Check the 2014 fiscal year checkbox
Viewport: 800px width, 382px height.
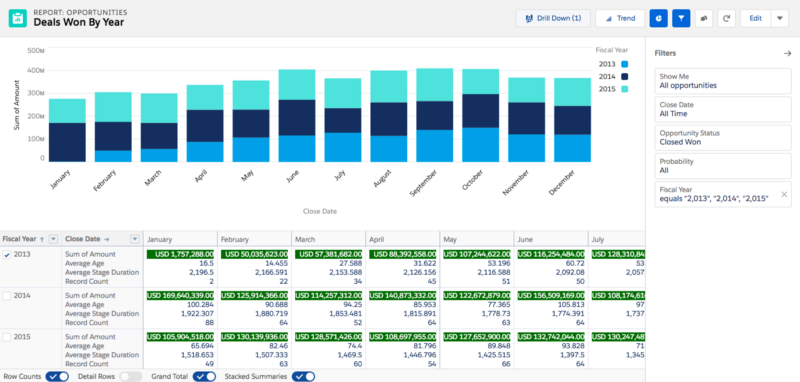point(7,296)
